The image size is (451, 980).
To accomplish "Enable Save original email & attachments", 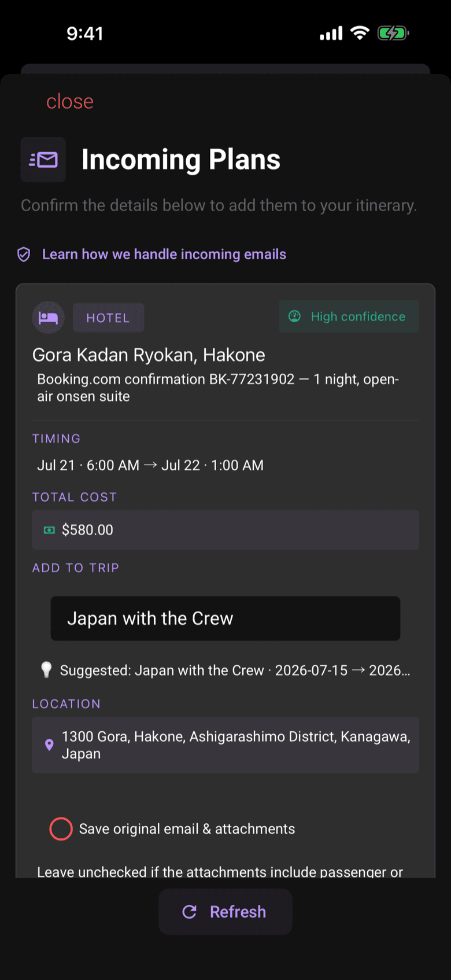I will pos(61,829).
